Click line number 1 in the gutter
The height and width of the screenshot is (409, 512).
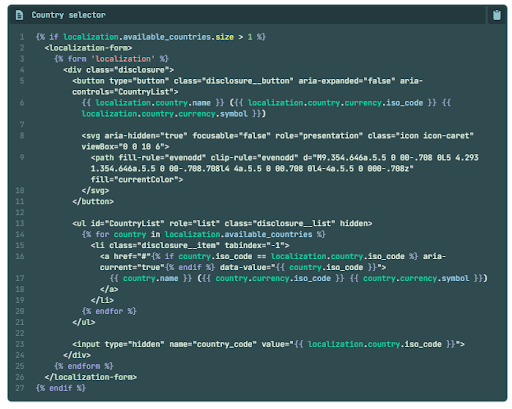22,37
